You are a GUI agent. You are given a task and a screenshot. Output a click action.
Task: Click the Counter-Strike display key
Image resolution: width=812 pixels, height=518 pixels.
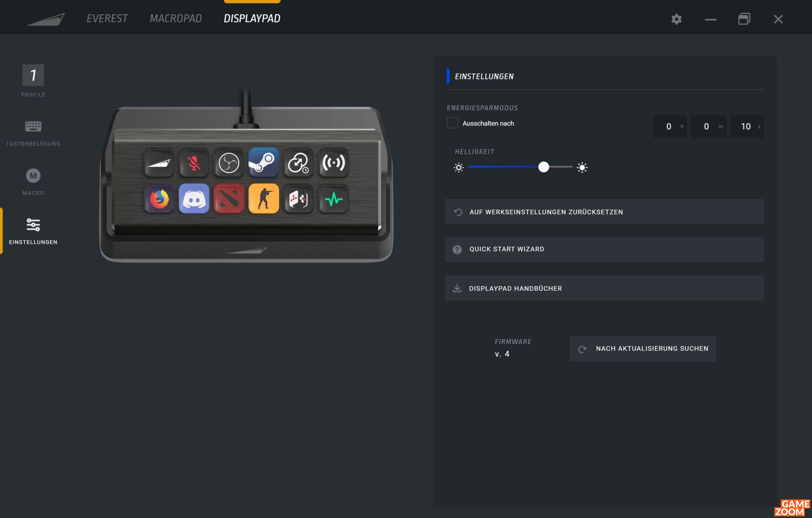point(263,199)
